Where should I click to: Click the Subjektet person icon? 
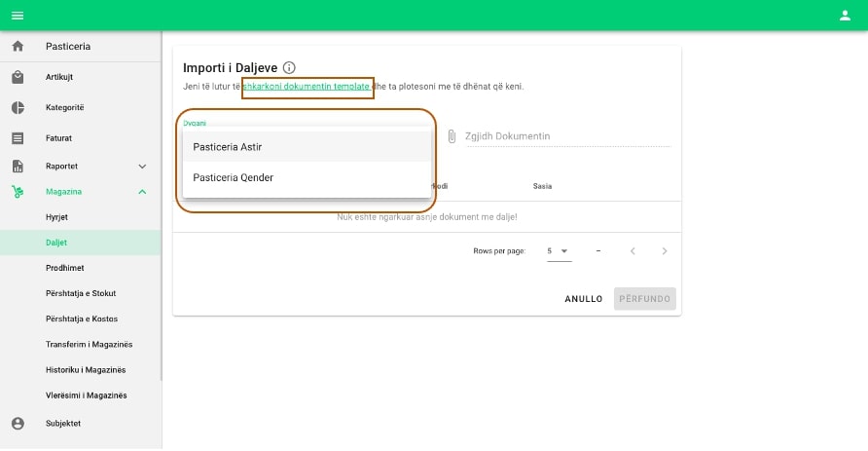pos(18,424)
